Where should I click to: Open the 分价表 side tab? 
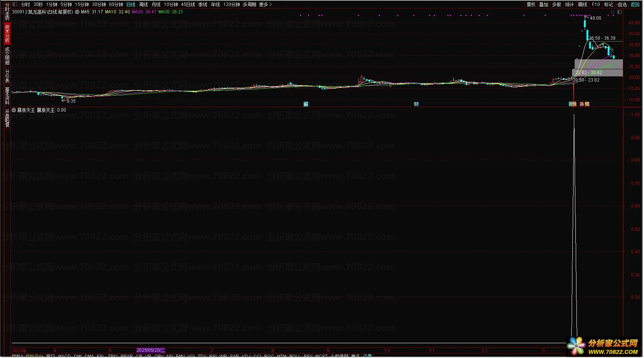click(x=7, y=76)
